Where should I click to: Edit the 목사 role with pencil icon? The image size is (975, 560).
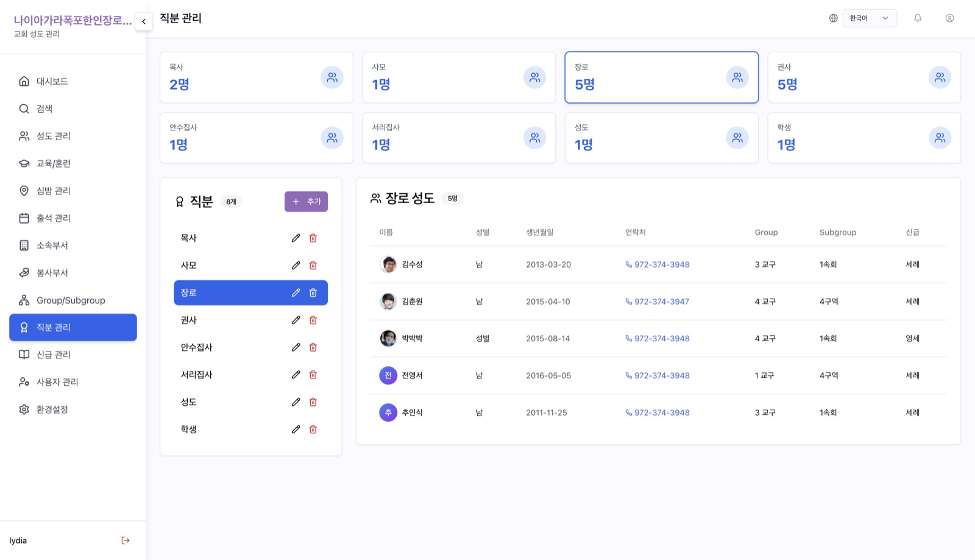click(296, 238)
